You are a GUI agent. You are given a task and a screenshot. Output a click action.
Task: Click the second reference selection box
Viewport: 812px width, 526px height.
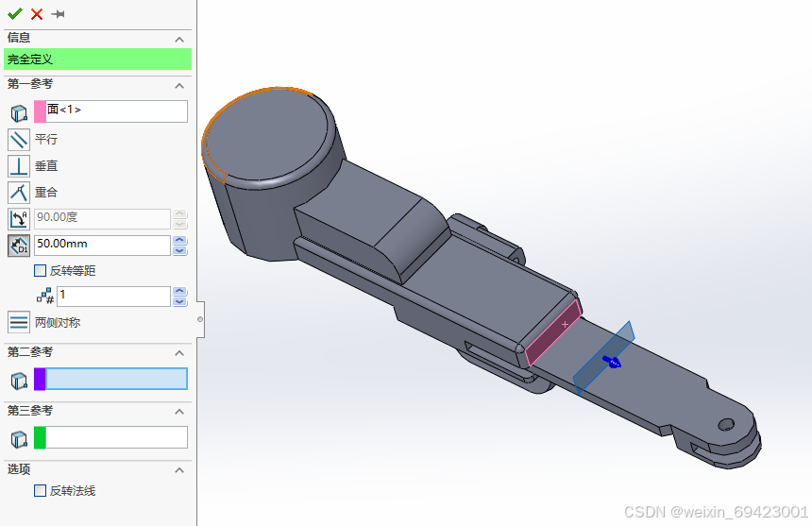[116, 379]
